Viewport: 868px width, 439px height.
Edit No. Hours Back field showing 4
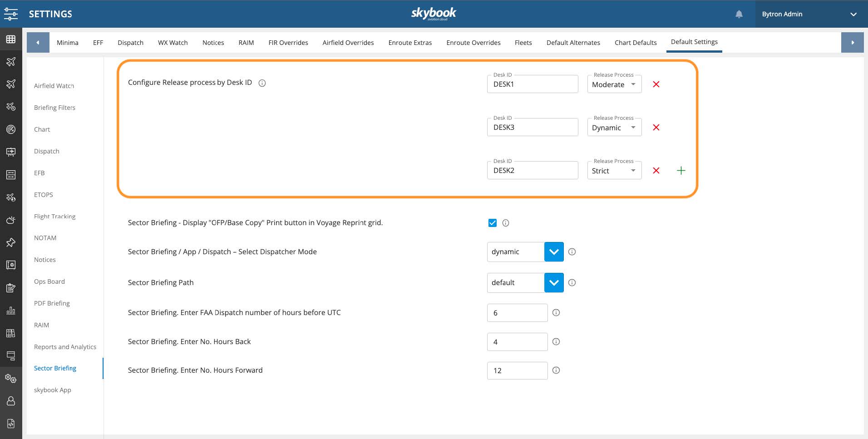click(517, 342)
